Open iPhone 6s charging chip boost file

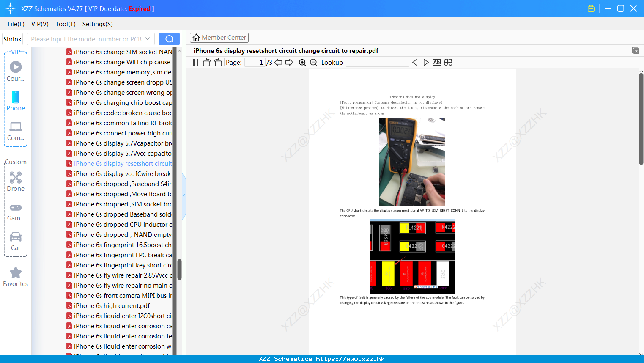tap(119, 103)
